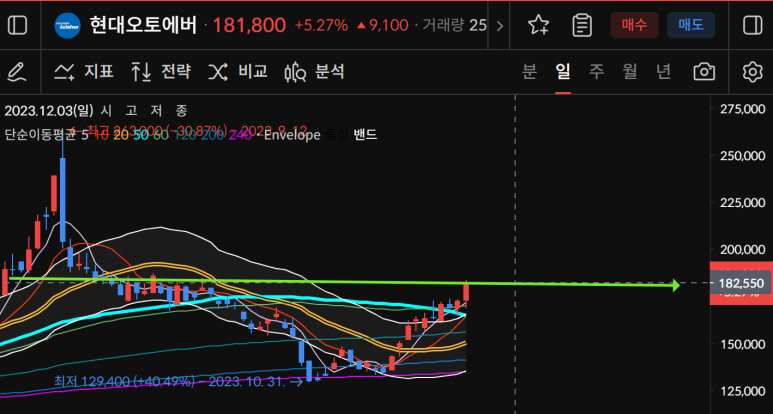Open the 분석 analysis menu
The width and height of the screenshot is (773, 414).
point(314,72)
